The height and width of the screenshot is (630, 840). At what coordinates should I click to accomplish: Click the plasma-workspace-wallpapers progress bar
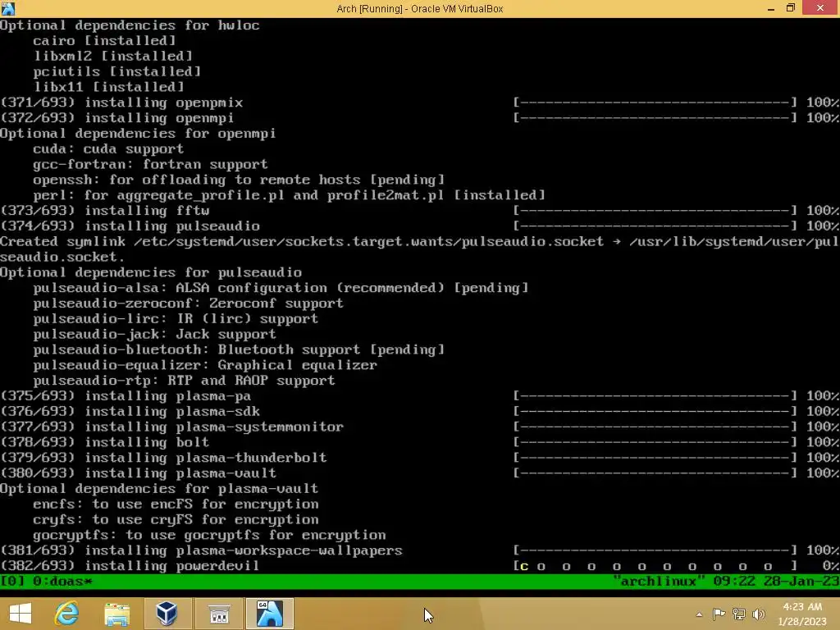coord(655,550)
